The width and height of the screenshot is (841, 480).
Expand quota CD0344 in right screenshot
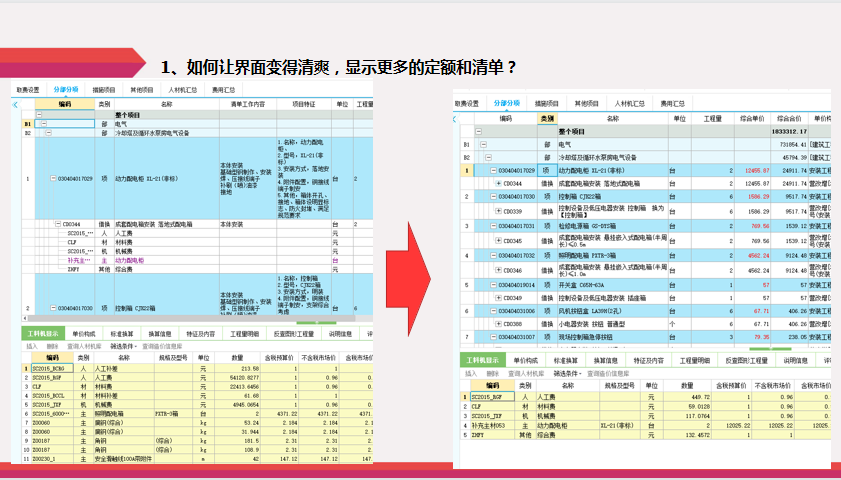(498, 183)
